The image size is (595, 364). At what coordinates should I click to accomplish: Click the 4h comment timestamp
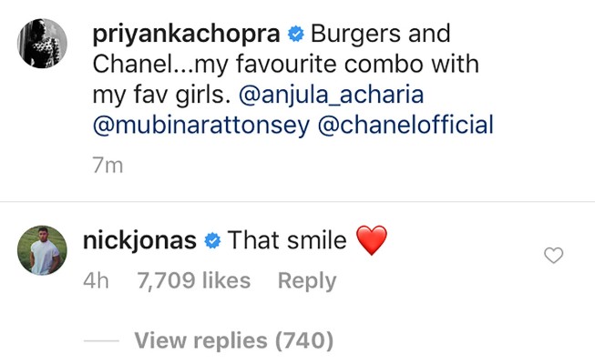click(x=95, y=282)
